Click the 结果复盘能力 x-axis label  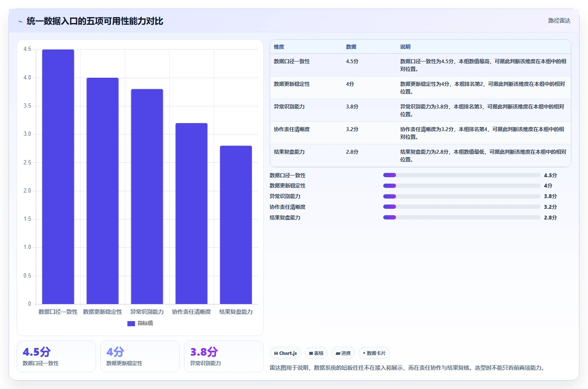tap(236, 312)
